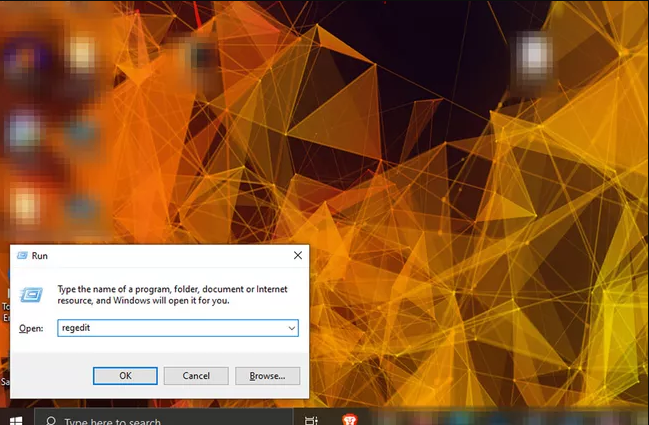
Task: Open the Windows Start menu
Action: 16,420
